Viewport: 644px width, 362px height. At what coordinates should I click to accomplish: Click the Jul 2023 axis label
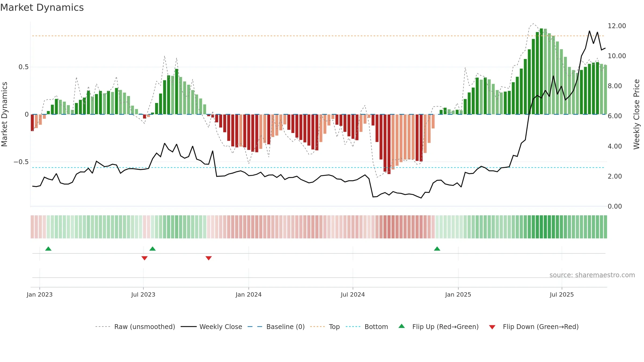click(x=143, y=294)
